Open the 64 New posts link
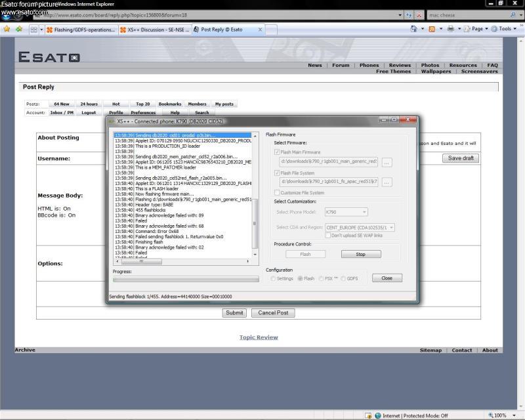Viewport: 525px width, 420px height. click(x=62, y=104)
